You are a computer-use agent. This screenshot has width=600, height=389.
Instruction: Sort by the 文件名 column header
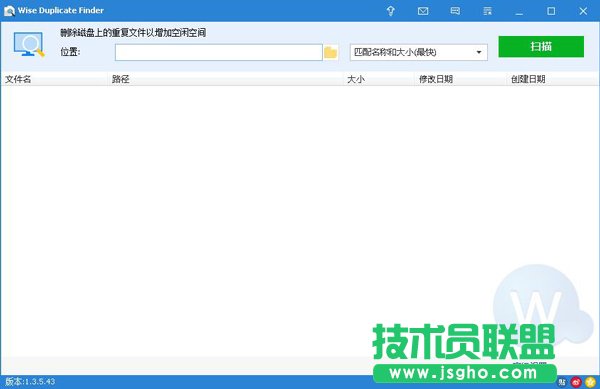point(18,79)
